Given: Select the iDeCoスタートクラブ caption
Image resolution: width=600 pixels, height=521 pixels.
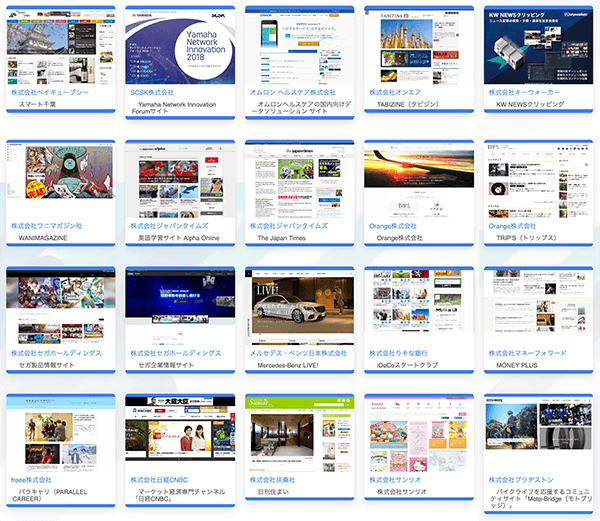Looking at the screenshot, I should click(408, 365).
